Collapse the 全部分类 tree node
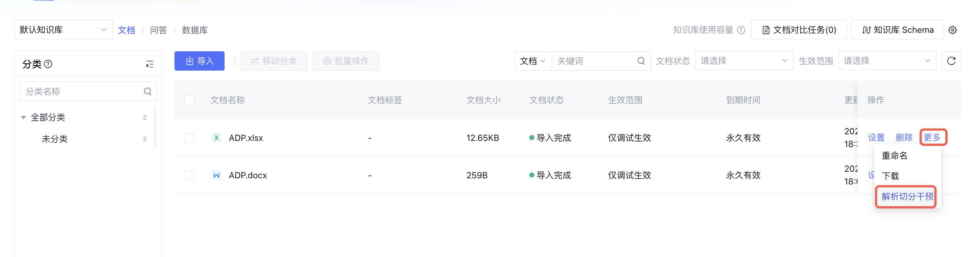 (x=23, y=117)
